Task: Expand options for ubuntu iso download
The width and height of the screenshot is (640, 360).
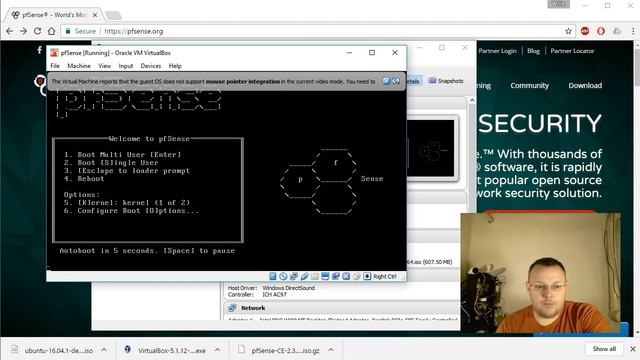Action: [x=104, y=350]
